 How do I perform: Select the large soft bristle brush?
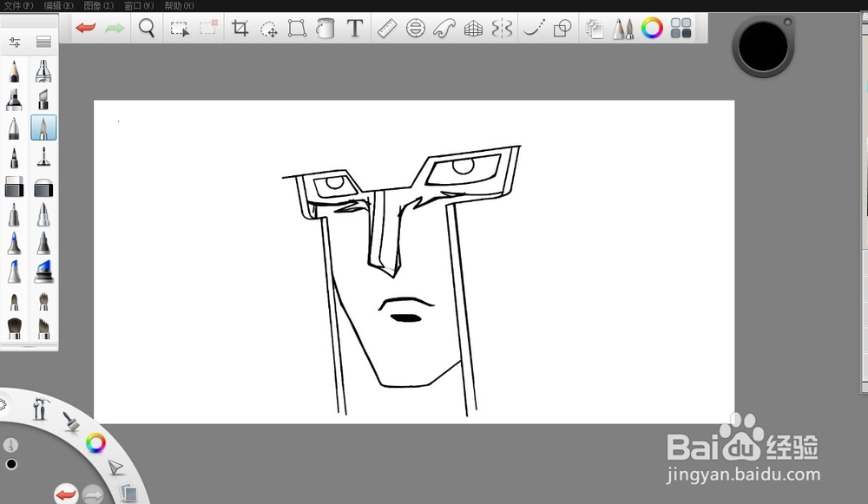tap(15, 329)
